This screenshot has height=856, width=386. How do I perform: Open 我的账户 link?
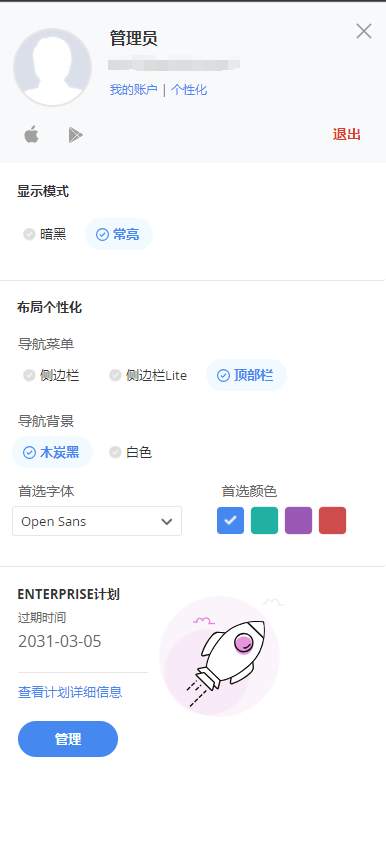(x=133, y=90)
